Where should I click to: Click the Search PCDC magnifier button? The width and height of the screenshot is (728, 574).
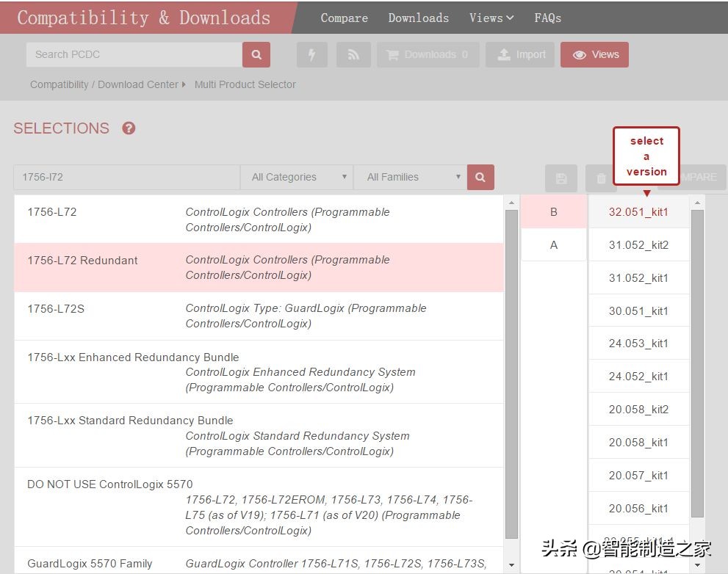(256, 54)
